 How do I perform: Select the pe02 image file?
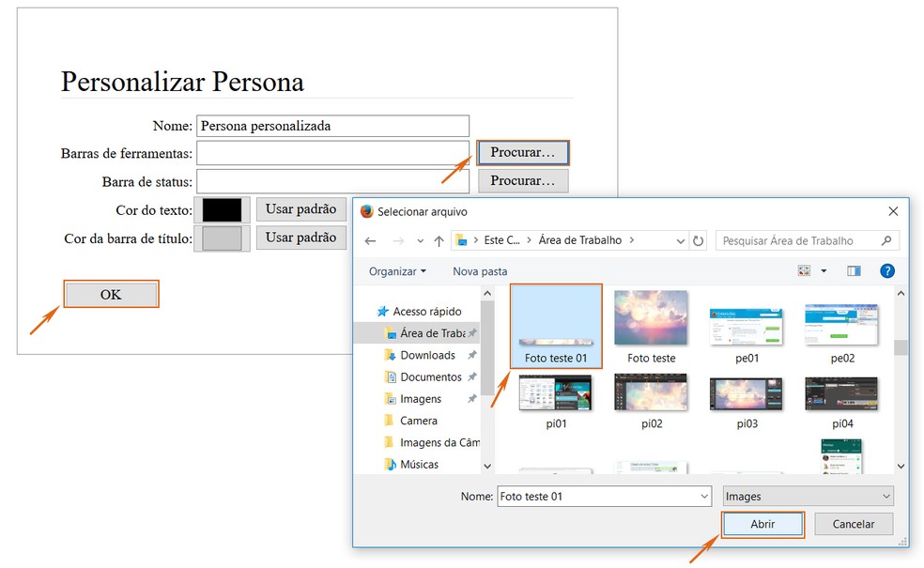[842, 334]
